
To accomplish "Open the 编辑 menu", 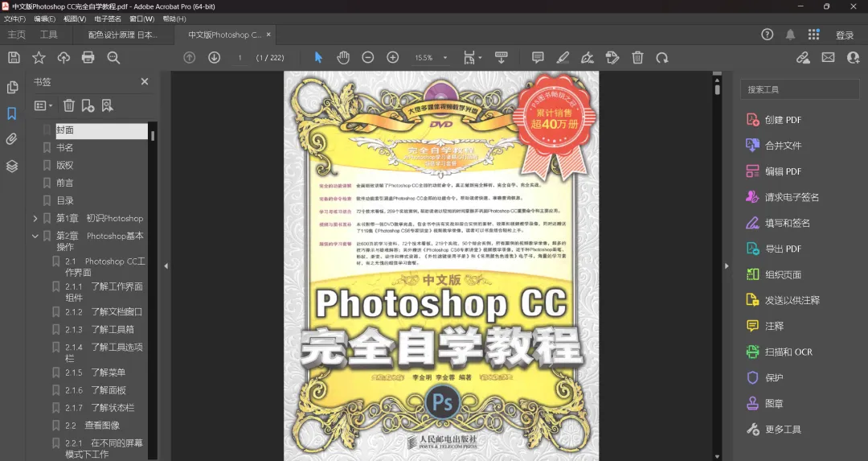I will tap(45, 19).
